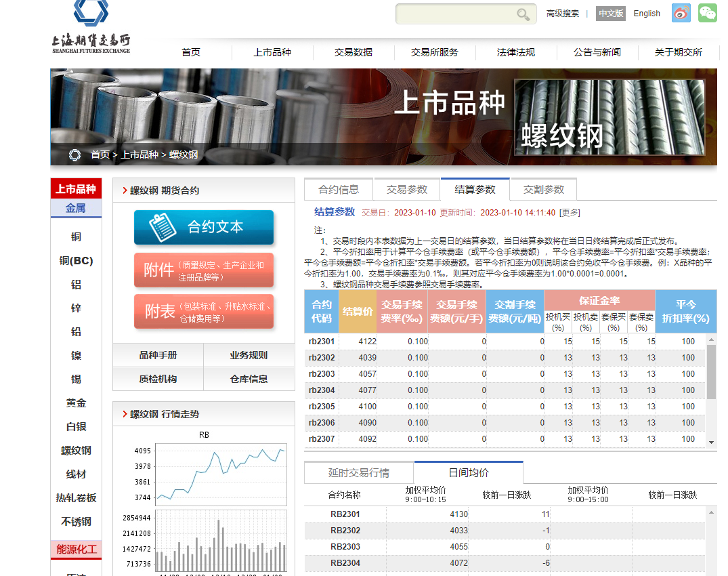Open 法律法规 navigation menu
The image size is (728, 576).
pyautogui.click(x=516, y=52)
